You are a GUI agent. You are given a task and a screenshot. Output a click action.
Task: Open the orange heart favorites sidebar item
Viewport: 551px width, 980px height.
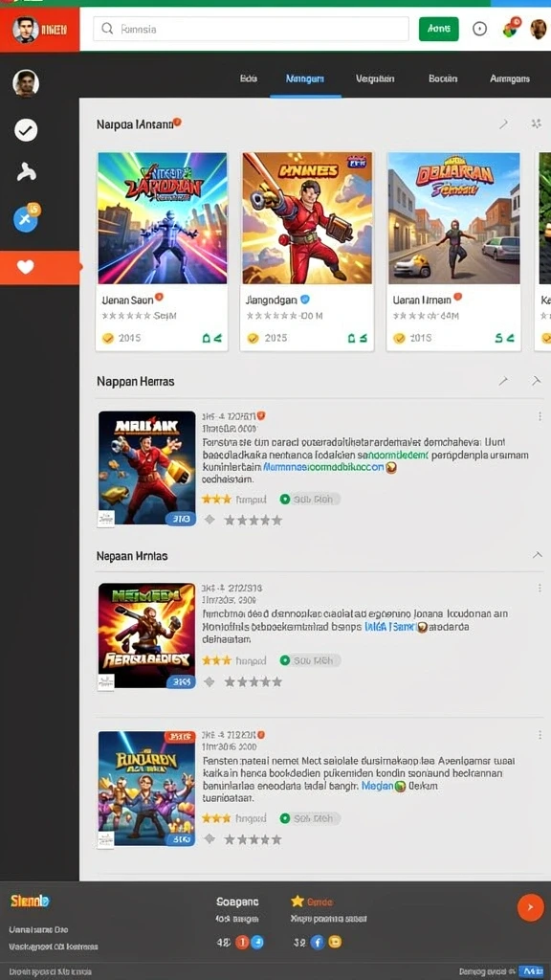click(x=40, y=268)
